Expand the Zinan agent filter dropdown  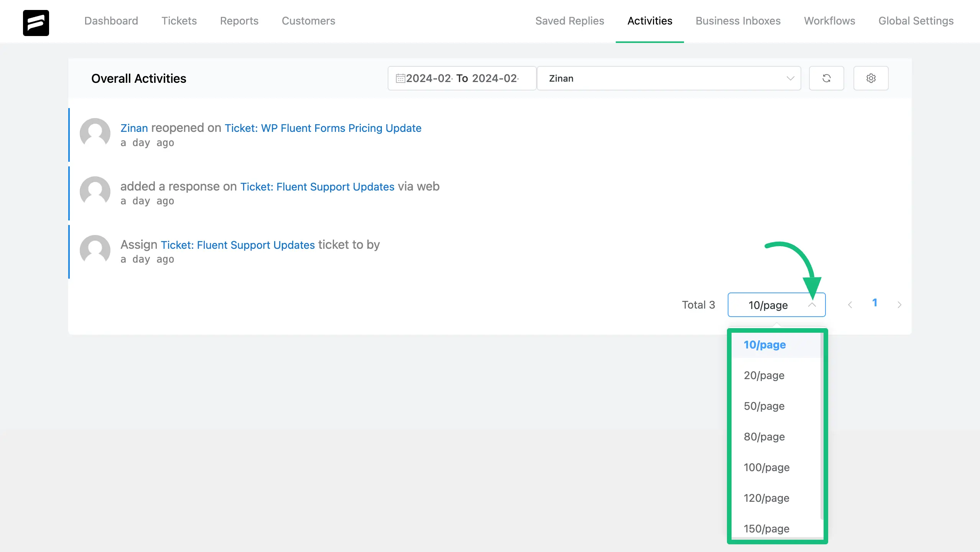(x=669, y=78)
